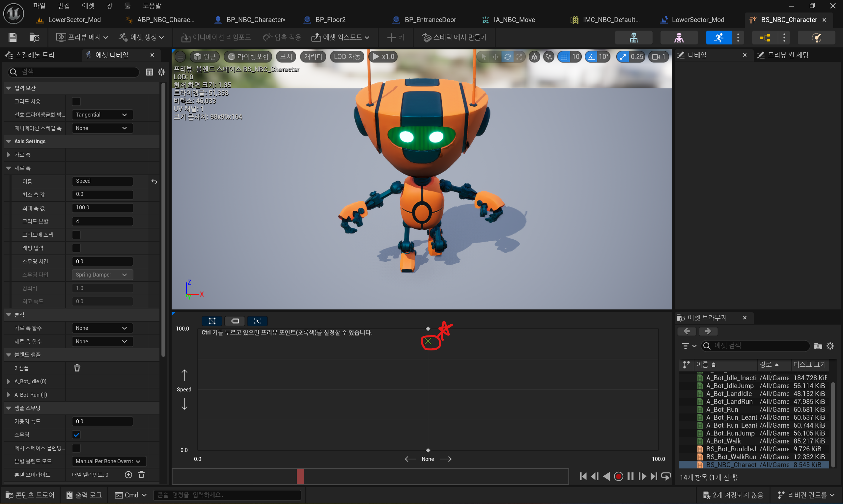
Task: Click the 스태틱 메시 만들기 button
Action: coord(454,37)
